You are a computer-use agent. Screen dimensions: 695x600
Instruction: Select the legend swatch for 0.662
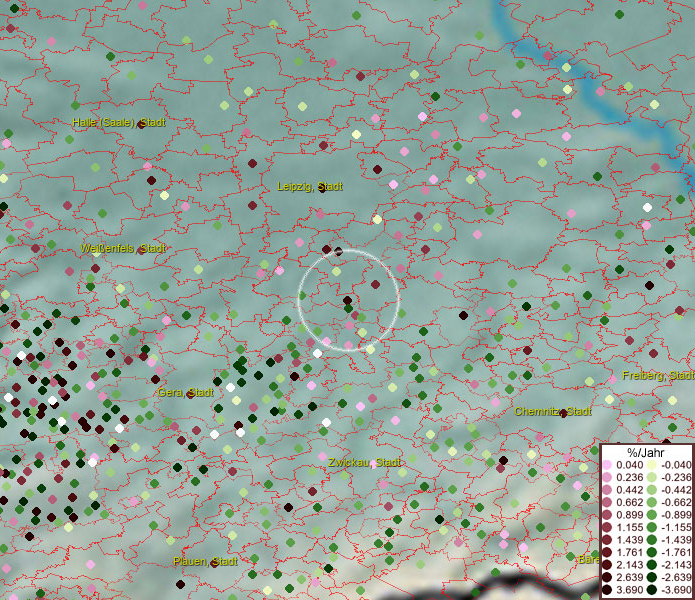click(x=607, y=503)
